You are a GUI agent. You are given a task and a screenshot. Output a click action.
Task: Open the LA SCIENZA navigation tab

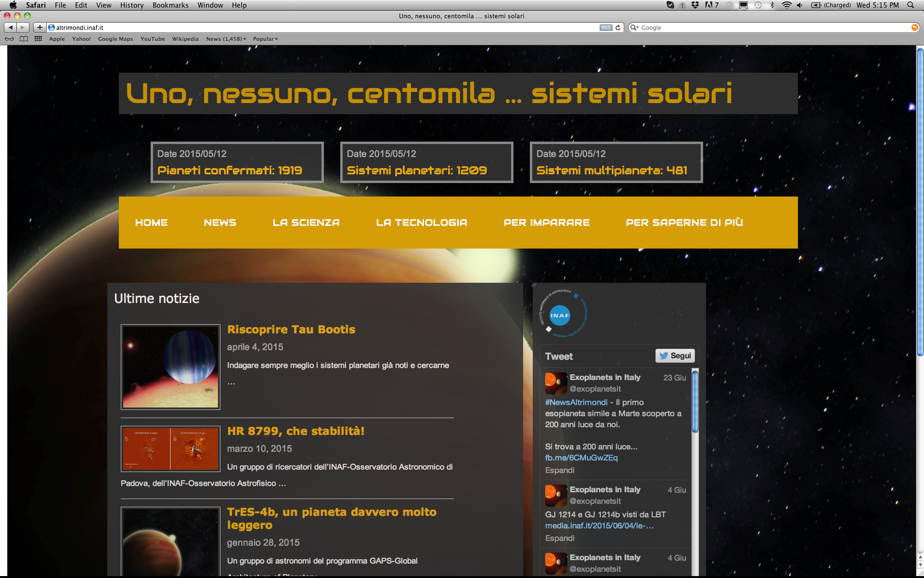pyautogui.click(x=306, y=223)
